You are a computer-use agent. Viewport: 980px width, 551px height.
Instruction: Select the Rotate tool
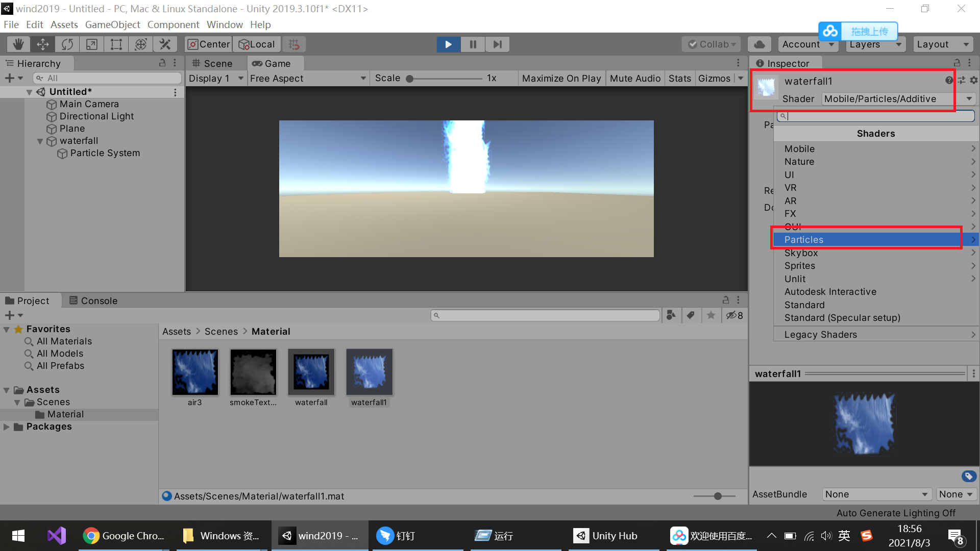67,44
